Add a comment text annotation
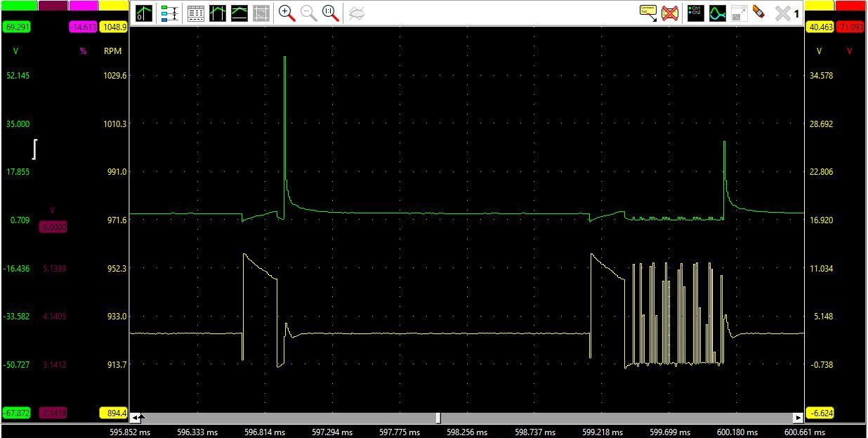868x438 pixels. coord(647,13)
